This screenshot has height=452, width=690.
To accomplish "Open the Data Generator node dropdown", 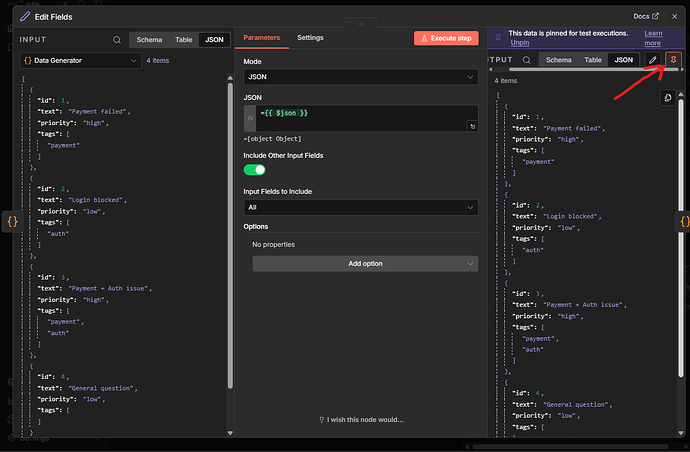I will coord(79,61).
